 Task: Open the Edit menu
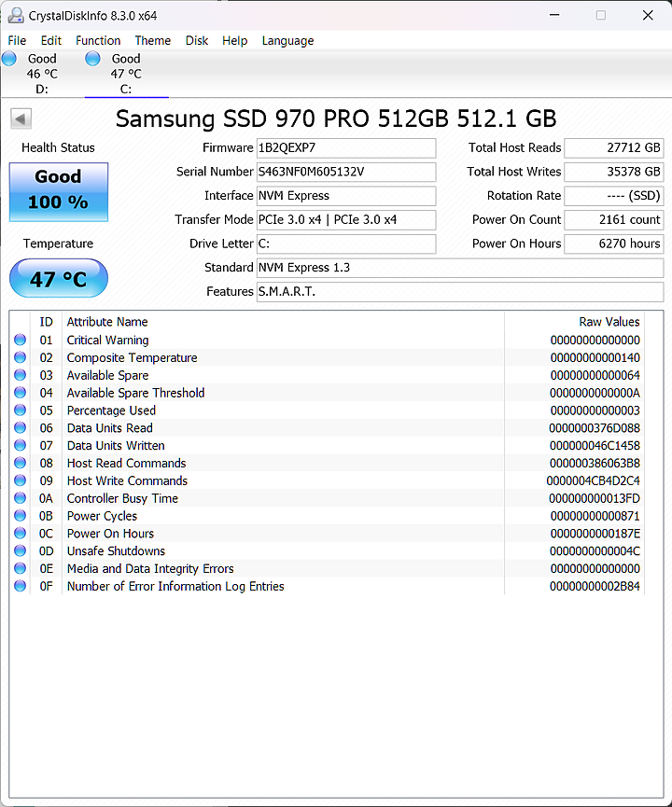(x=51, y=41)
